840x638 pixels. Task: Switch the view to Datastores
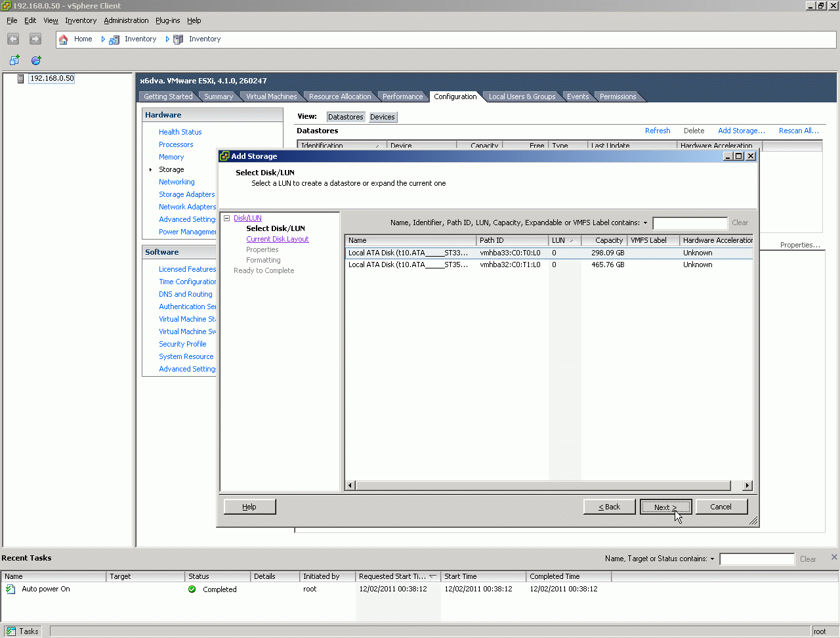[x=346, y=117]
